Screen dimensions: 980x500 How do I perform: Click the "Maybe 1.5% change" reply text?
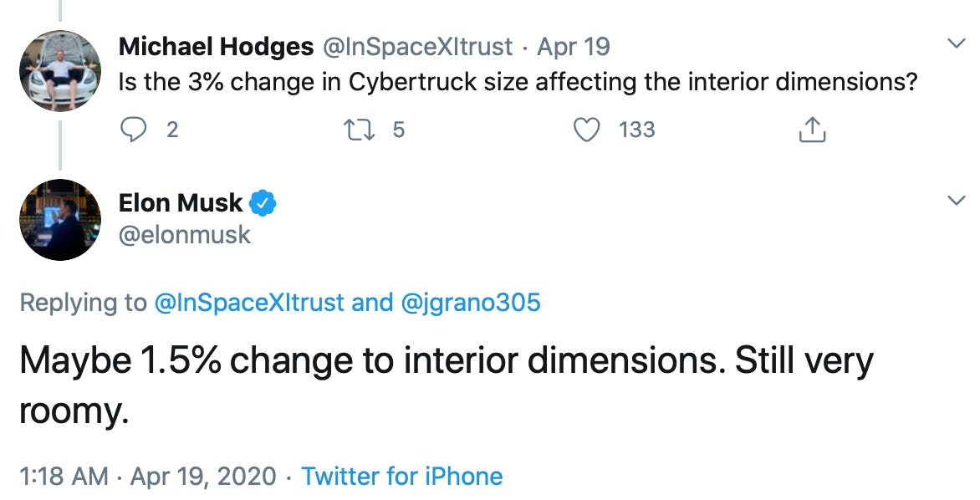tap(445, 361)
